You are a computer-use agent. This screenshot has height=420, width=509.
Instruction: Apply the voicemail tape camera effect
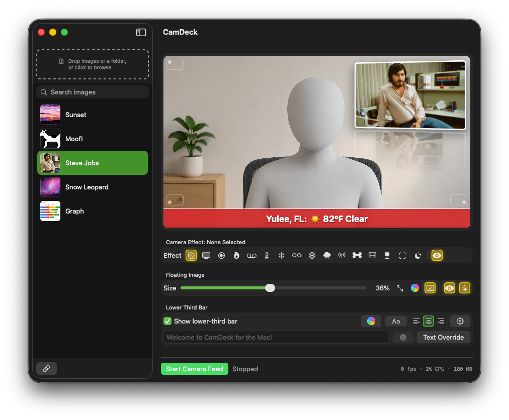tap(251, 256)
